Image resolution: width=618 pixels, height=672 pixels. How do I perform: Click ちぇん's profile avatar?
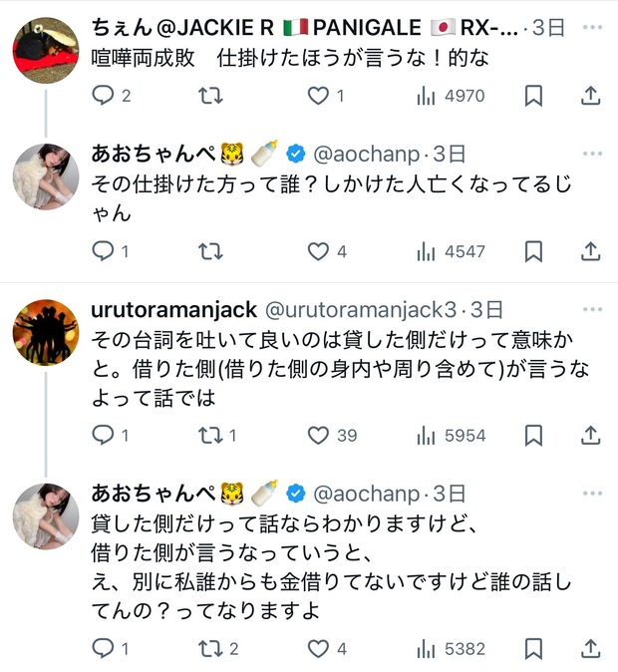coord(45,46)
